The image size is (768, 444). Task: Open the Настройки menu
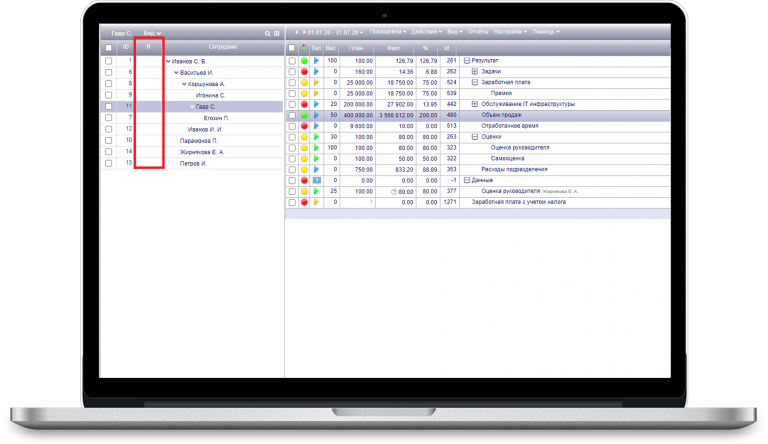[x=510, y=32]
